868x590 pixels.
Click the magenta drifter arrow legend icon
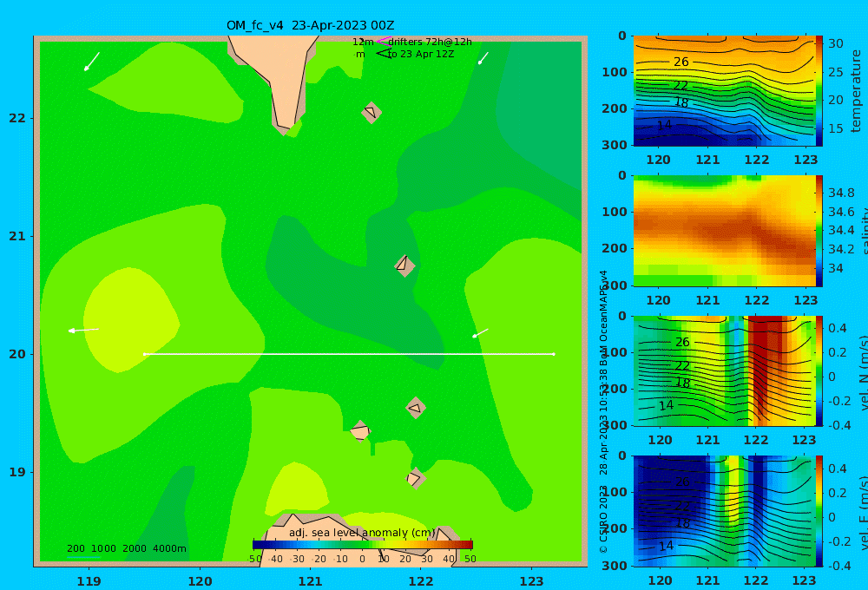coord(384,42)
